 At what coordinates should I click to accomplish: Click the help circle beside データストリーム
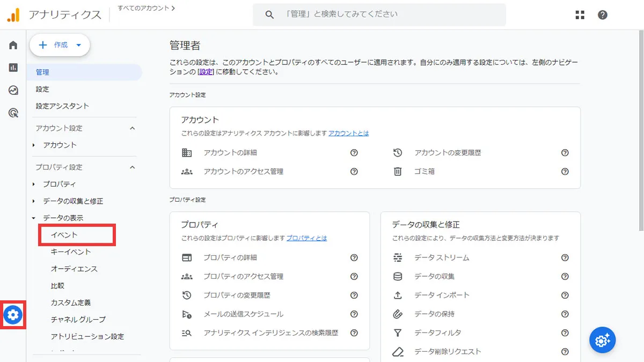click(x=565, y=257)
